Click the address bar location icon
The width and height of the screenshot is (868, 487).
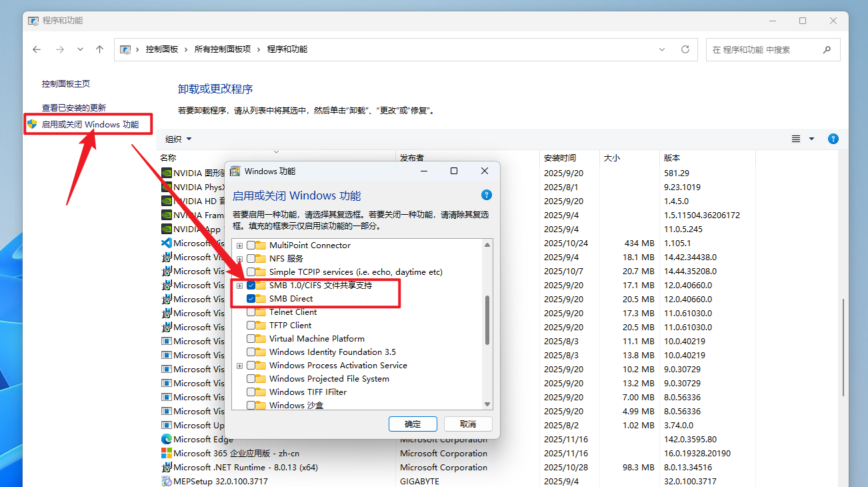(x=125, y=49)
